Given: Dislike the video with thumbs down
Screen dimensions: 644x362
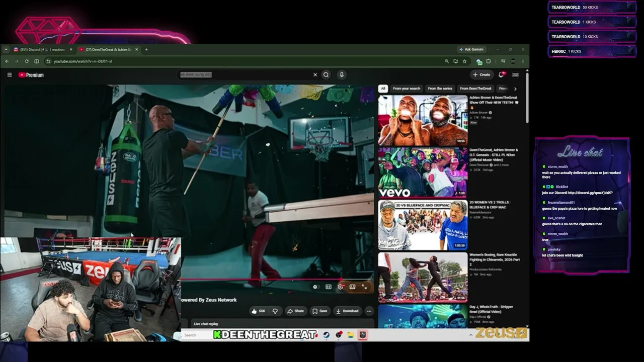Looking at the screenshot, I should 275,311.
